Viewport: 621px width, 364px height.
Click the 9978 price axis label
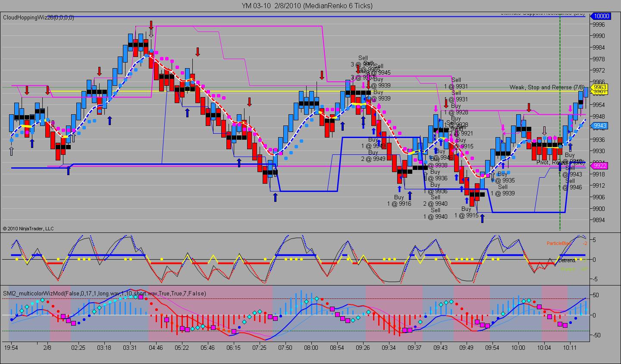599,59
